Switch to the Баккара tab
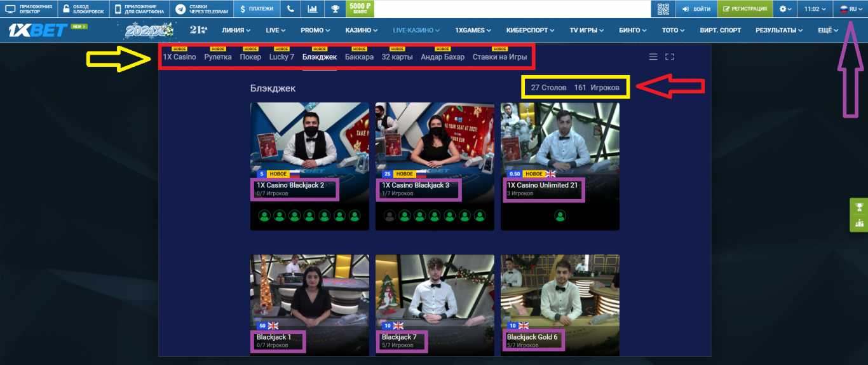The height and width of the screenshot is (365, 868). (359, 57)
